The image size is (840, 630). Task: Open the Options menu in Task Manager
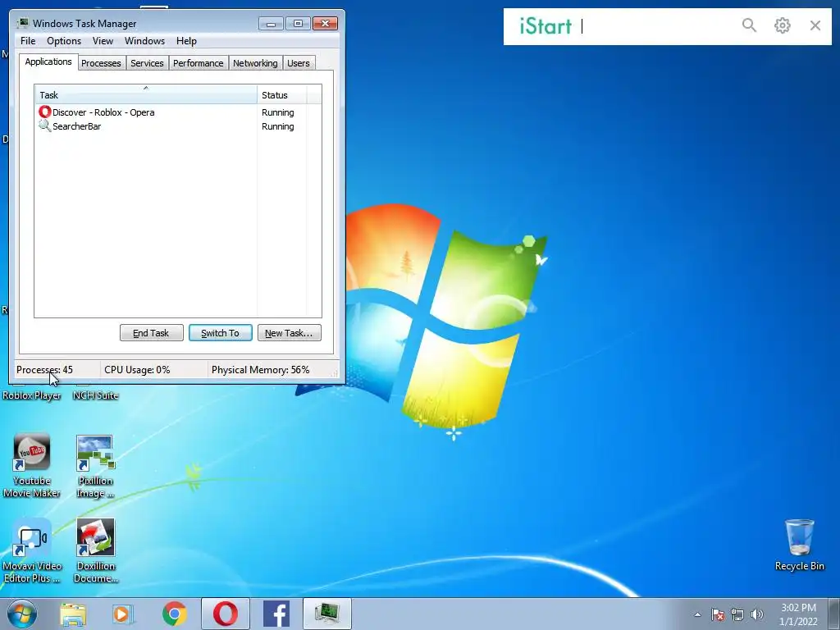[x=64, y=41]
